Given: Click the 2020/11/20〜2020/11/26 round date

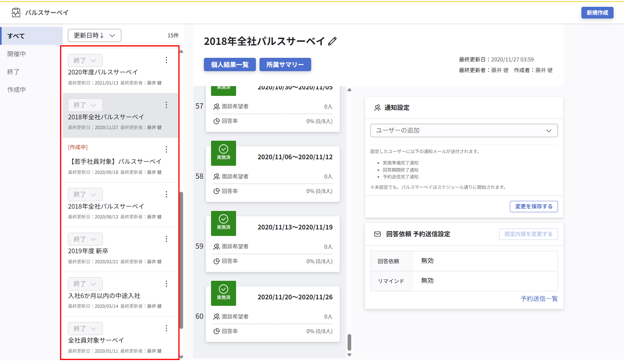Looking at the screenshot, I should (x=295, y=297).
